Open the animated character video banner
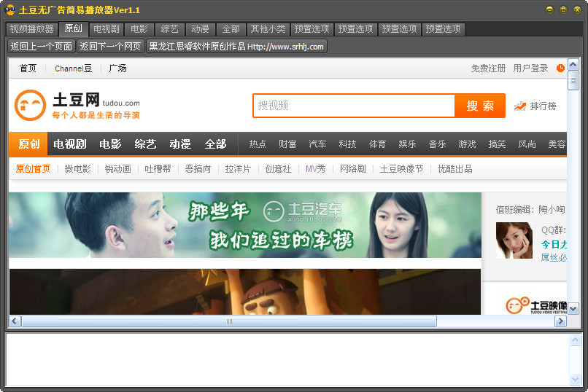This screenshot has height=392, width=588. (245, 291)
